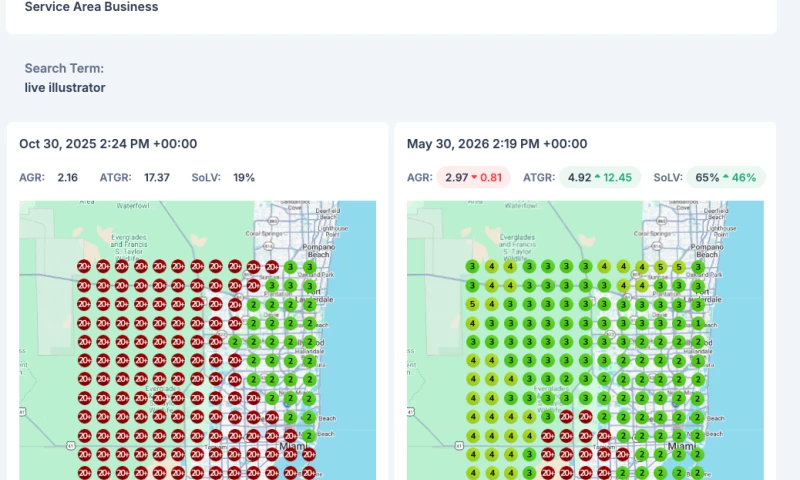
Task: Click the green SoLV badge showing 65%
Action: pyautogui.click(x=726, y=178)
